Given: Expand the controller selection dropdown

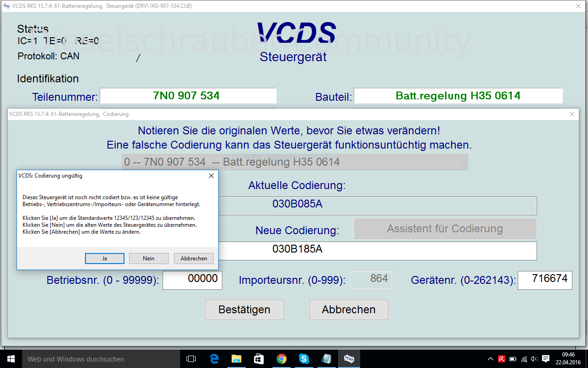Looking at the screenshot, I should (463, 162).
